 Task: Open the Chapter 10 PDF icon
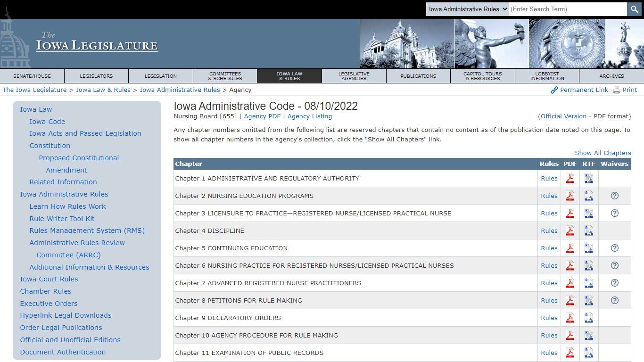(570, 336)
